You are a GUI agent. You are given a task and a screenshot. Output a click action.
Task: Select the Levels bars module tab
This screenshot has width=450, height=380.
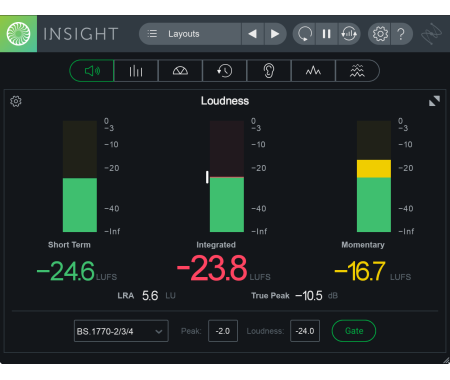point(136,71)
